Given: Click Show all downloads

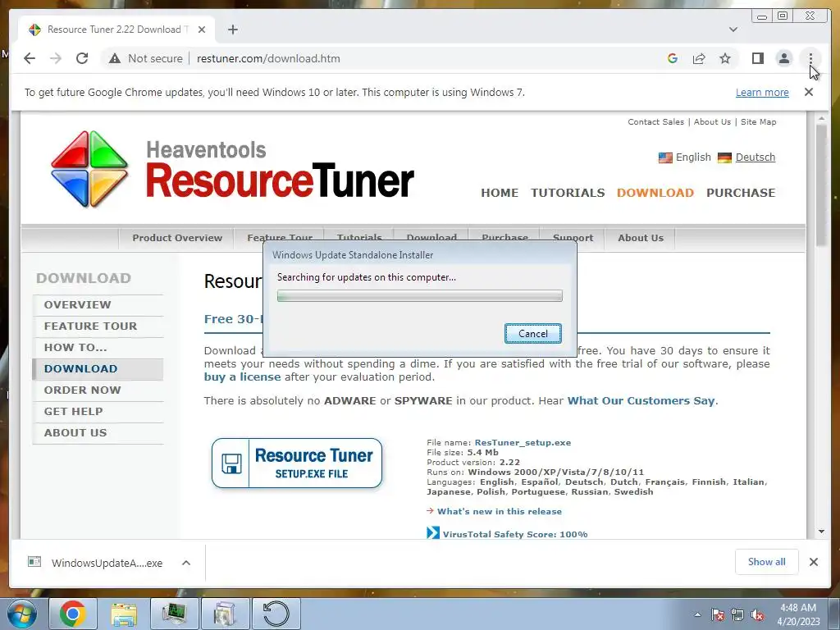Looking at the screenshot, I should click(767, 562).
